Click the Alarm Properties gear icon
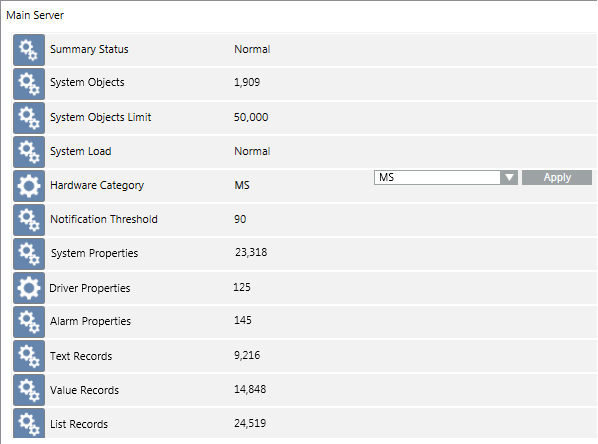 point(29,322)
